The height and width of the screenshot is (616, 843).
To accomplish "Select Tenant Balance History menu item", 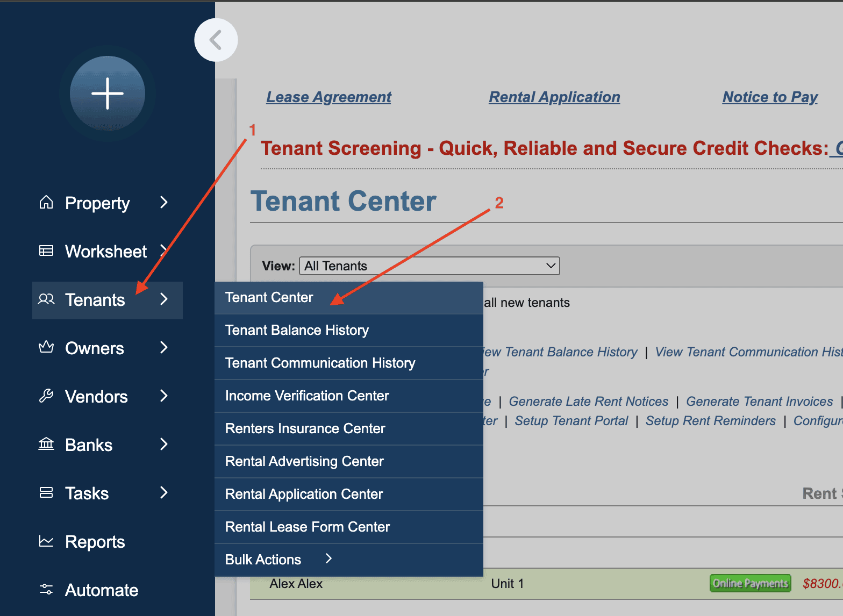I will (297, 330).
